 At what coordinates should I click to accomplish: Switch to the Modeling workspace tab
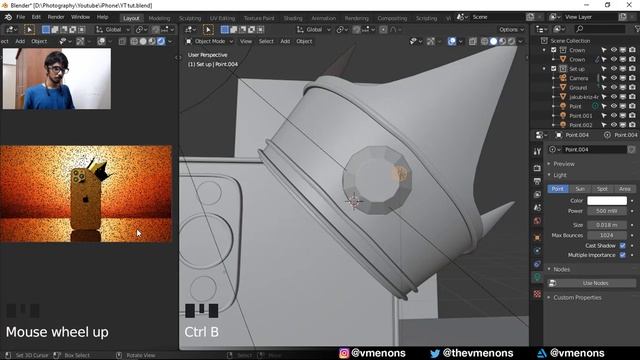pyautogui.click(x=159, y=18)
